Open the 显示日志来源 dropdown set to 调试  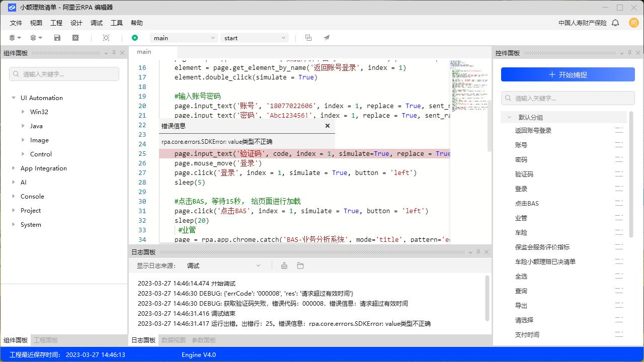click(224, 265)
